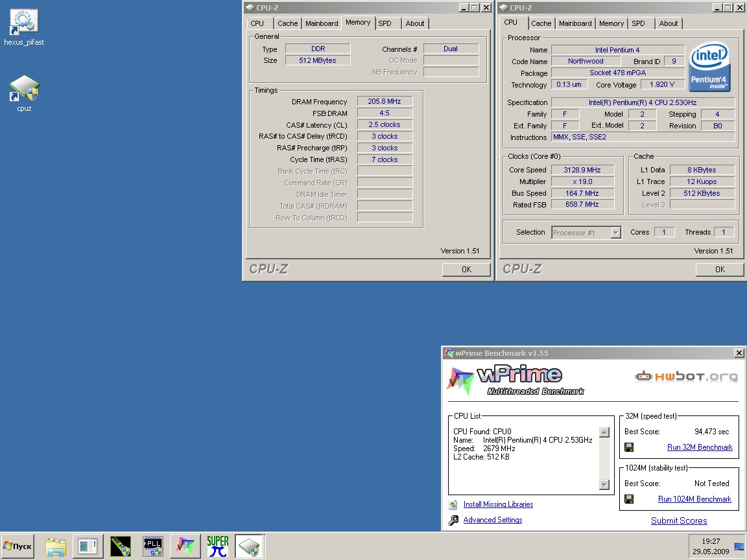This screenshot has width=747, height=560.
Task: Launch file explorer from the taskbar
Action: 56,546
